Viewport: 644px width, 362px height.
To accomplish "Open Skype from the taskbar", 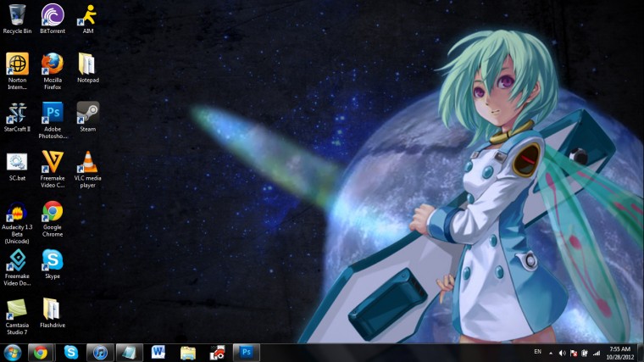I will [x=70, y=353].
